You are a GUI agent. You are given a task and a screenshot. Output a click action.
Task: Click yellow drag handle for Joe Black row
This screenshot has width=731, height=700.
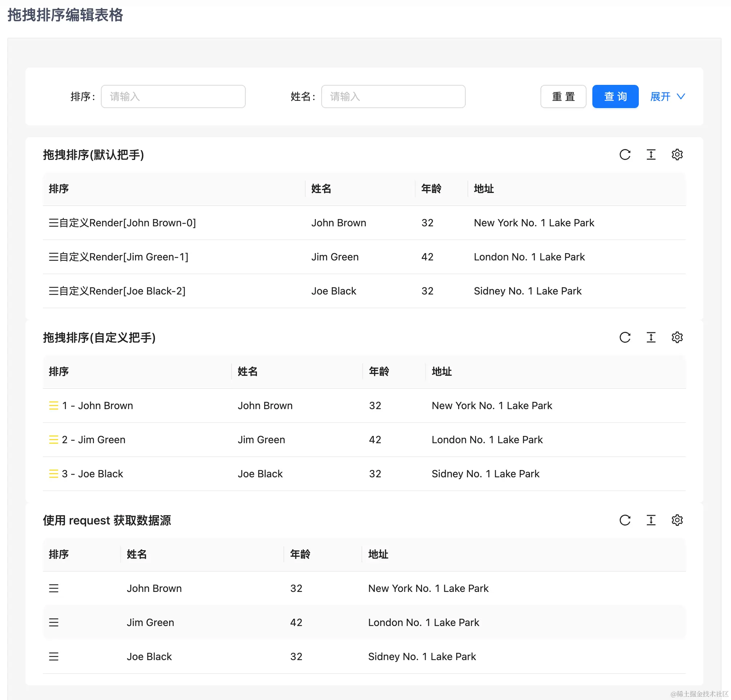[53, 474]
